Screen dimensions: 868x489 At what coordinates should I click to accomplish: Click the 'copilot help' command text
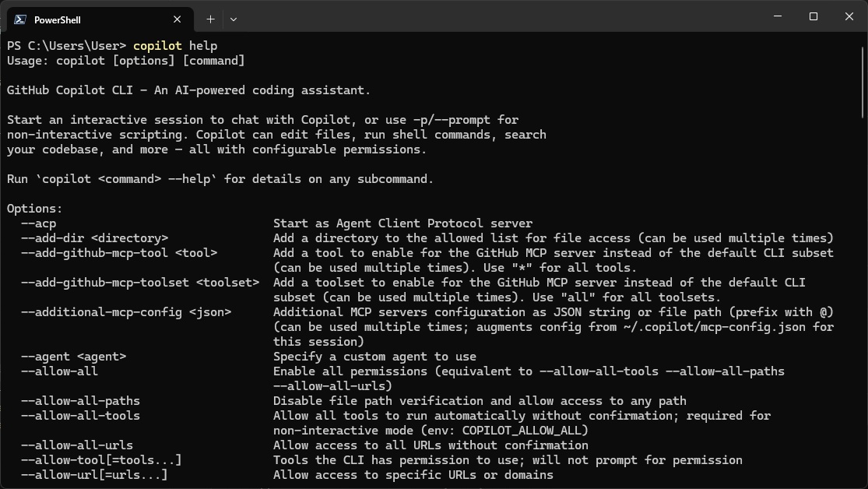(175, 46)
